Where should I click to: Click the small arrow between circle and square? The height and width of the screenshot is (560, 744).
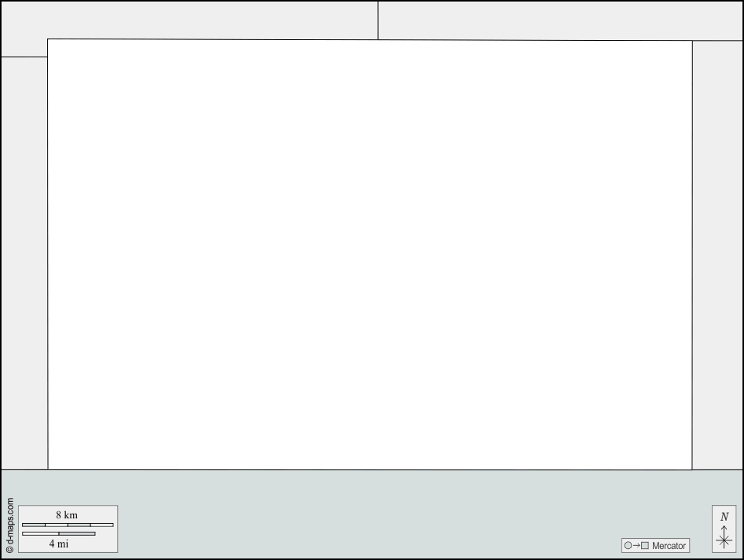coord(636,546)
